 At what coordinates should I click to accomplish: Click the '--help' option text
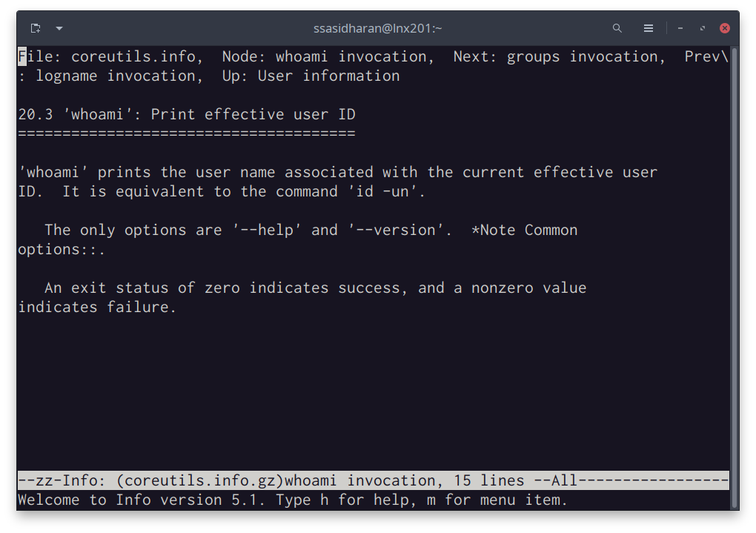tap(267, 230)
